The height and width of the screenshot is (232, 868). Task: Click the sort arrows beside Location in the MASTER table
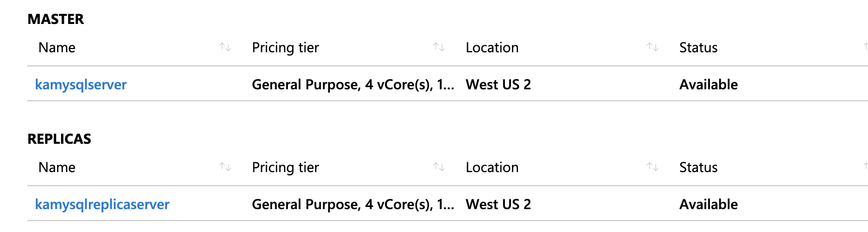[x=653, y=47]
